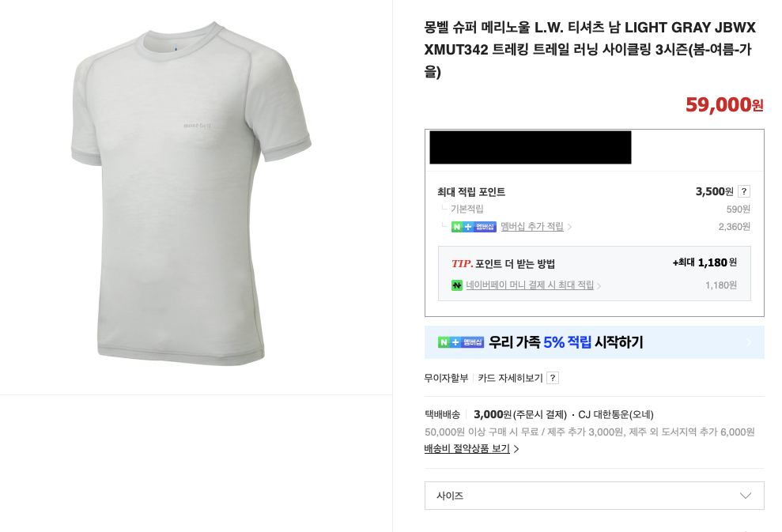The width and height of the screenshot is (782, 532).
Task: Open the 배송비 절약상품 보기 link
Action: click(x=467, y=449)
